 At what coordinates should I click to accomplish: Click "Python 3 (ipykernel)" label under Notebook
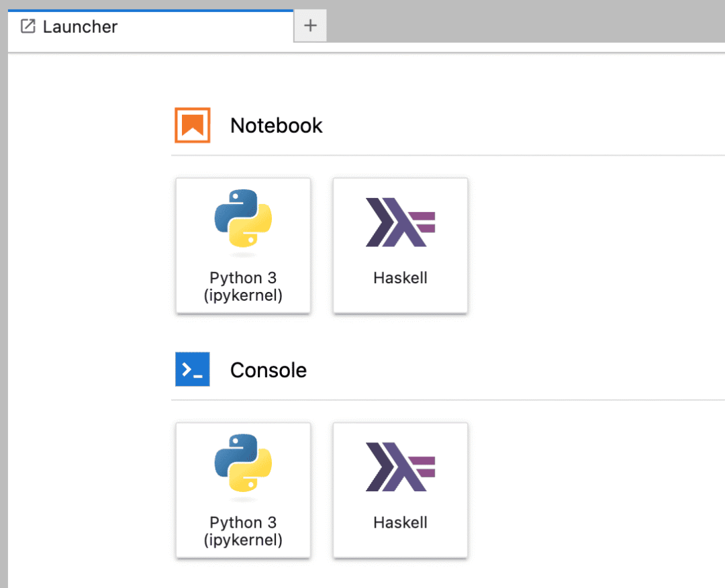(243, 286)
